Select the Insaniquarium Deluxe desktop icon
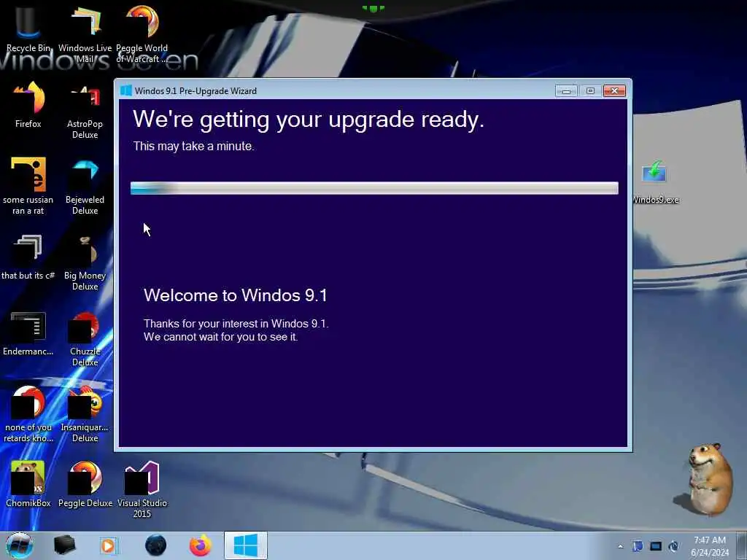This screenshot has height=560, width=747. [x=85, y=413]
